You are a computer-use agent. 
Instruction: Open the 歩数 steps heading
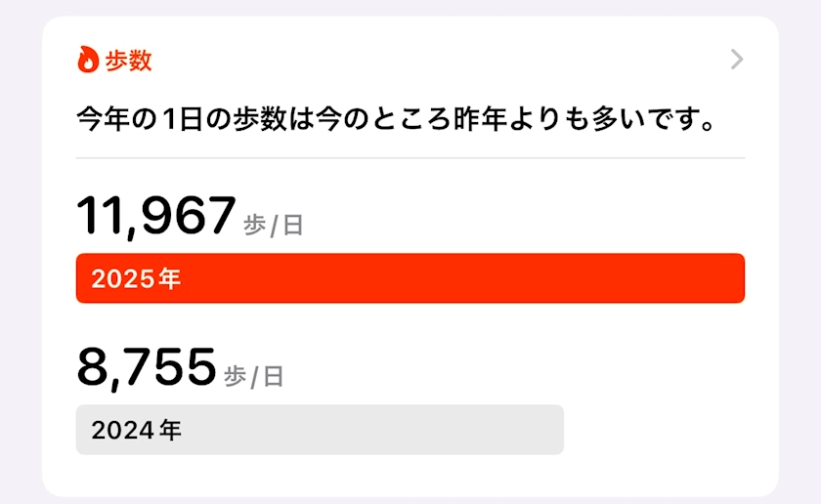pyautogui.click(x=128, y=61)
